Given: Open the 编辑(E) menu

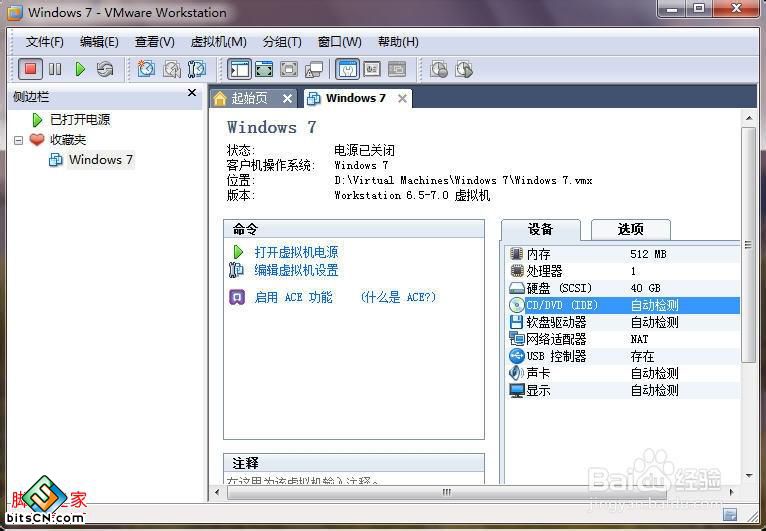Looking at the screenshot, I should 99,42.
